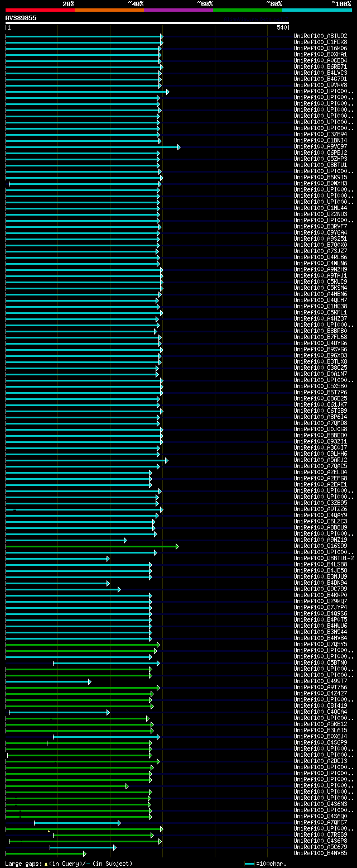This screenshot has height=868, width=357.
Task: Click the red 20% identity color segment
Action: tap(40, 10)
